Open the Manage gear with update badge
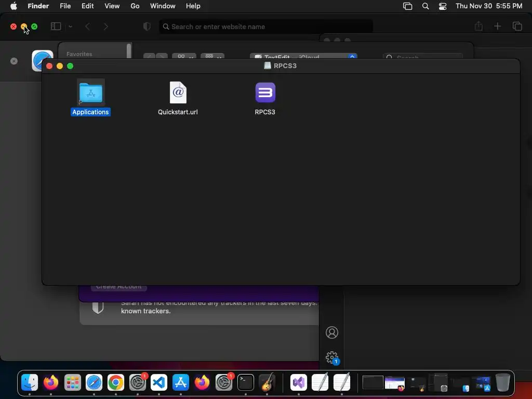This screenshot has width=532, height=399. (x=332, y=357)
